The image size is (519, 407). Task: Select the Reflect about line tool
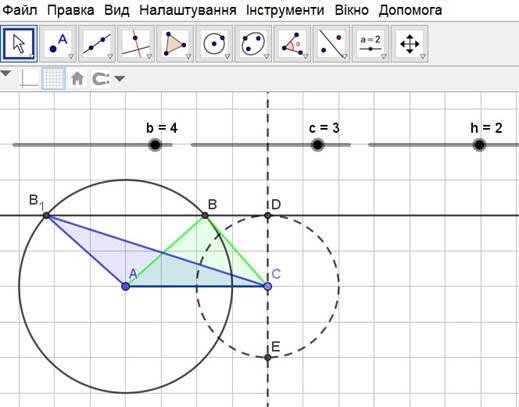[331, 44]
